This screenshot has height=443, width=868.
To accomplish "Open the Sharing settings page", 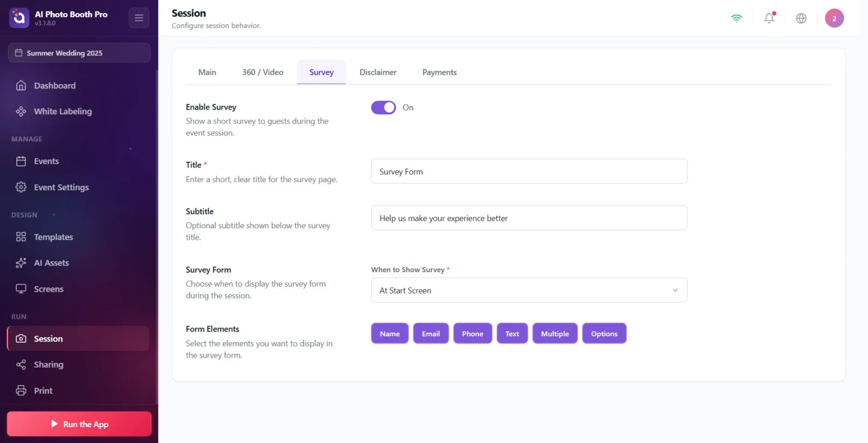I will (x=78, y=364).
